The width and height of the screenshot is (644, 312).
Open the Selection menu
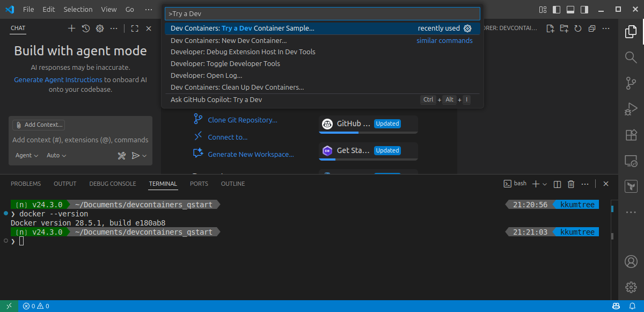[x=78, y=9]
